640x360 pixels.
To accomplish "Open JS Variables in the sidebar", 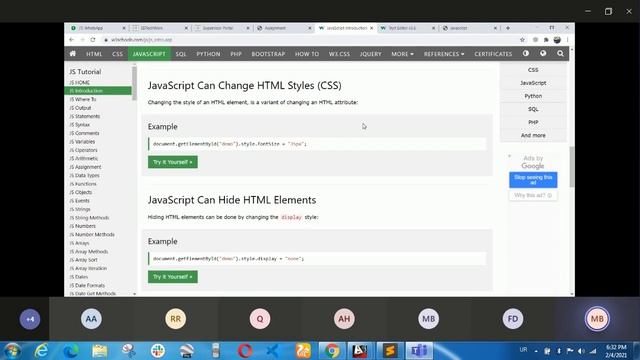I will (x=82, y=142).
